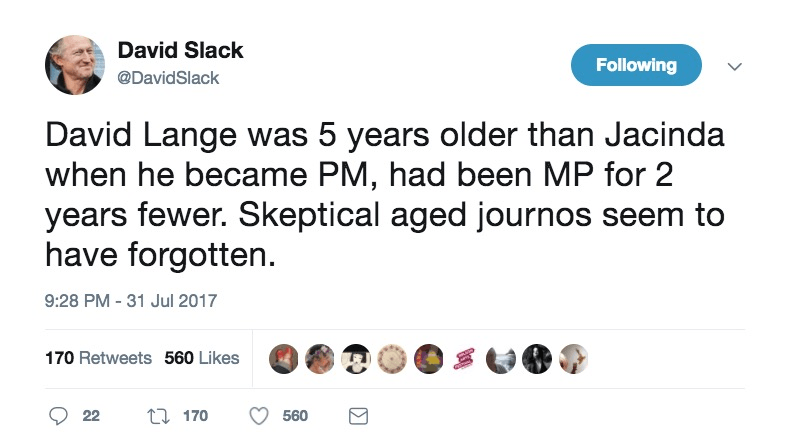The width and height of the screenshot is (792, 436).
Task: Open David Slack's profile photo
Action: click(75, 67)
